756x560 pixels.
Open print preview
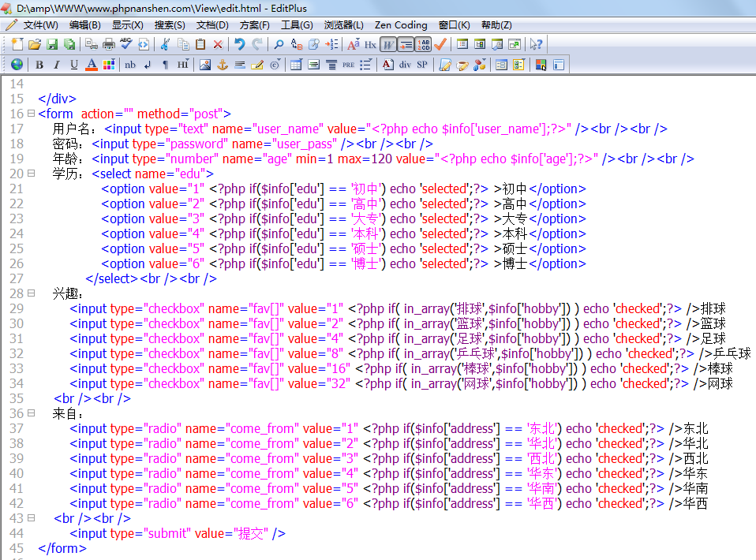point(91,44)
